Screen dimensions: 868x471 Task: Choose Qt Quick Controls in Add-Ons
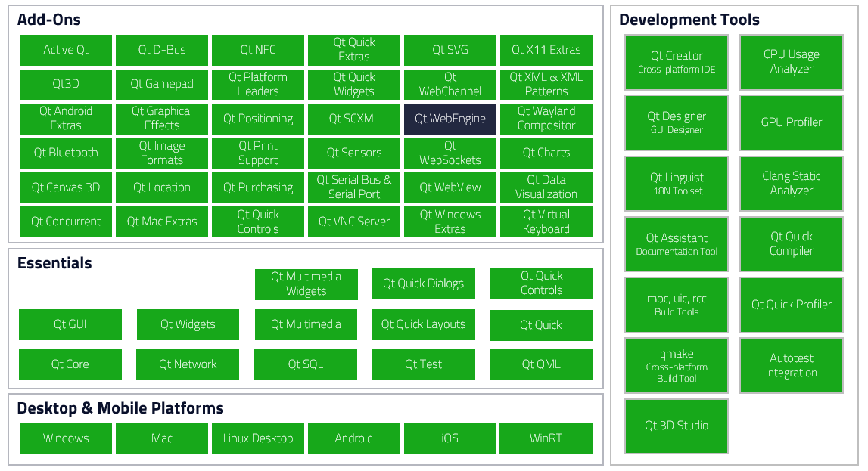click(x=258, y=222)
